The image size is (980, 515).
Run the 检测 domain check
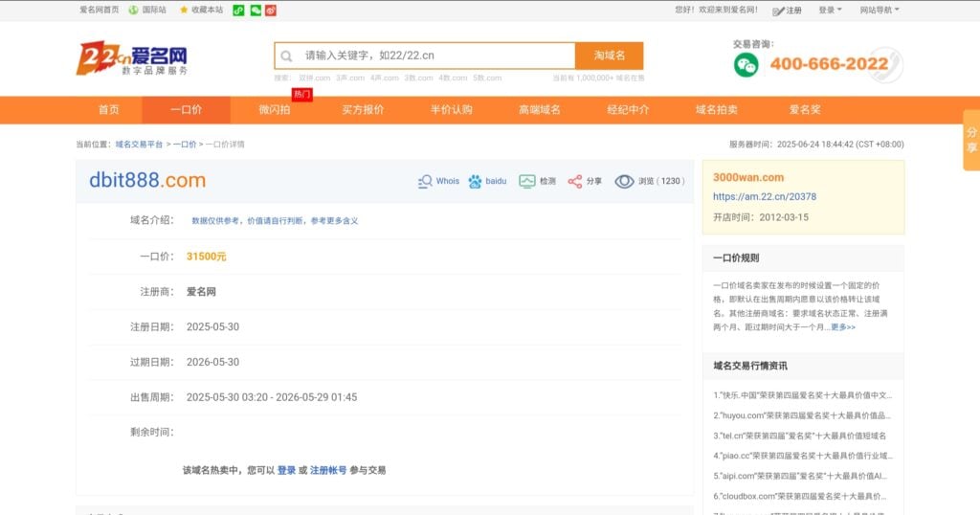[538, 181]
